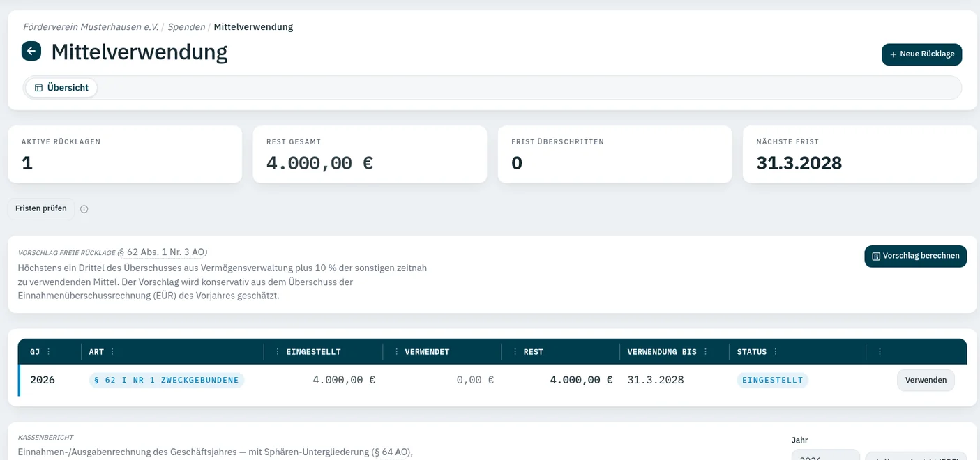Sort by the STATUS column header
This screenshot has height=460, width=980.
coord(752,352)
